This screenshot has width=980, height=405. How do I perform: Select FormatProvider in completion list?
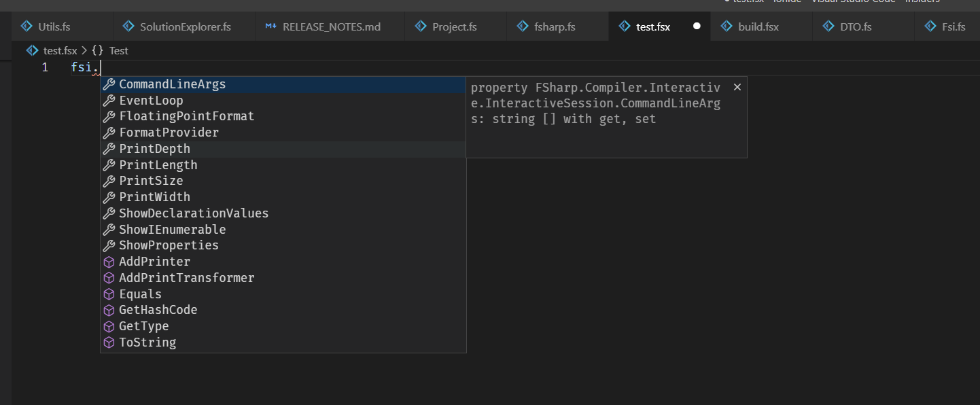[283, 133]
